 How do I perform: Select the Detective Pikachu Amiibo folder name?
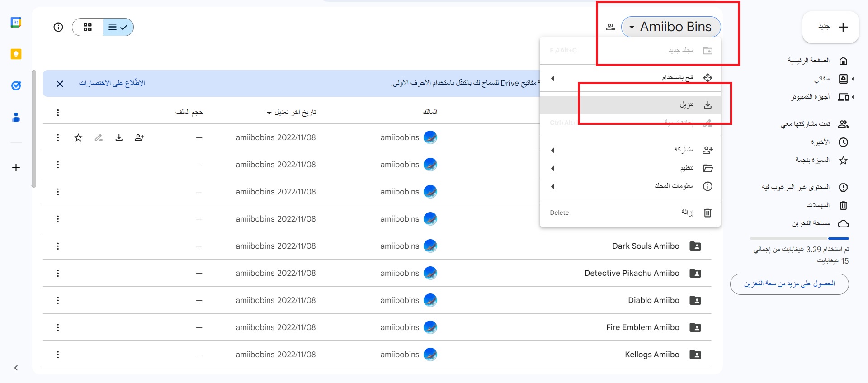click(x=632, y=273)
